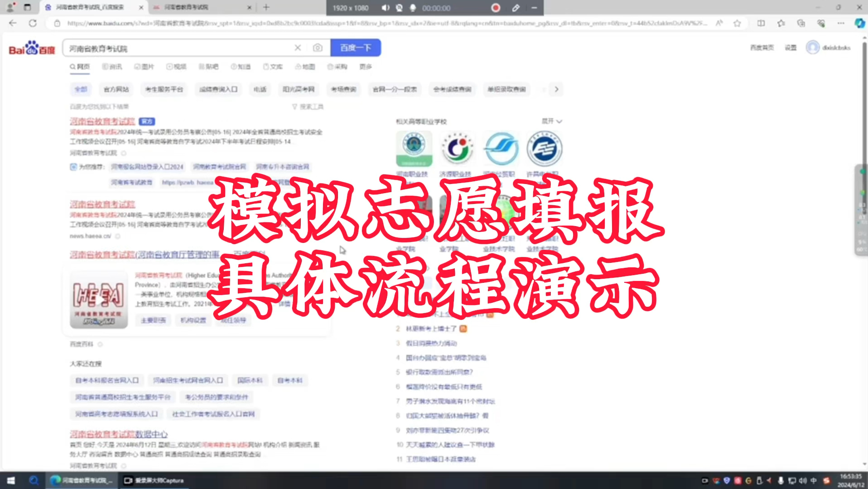The width and height of the screenshot is (868, 489).
Task: Select the 贴吧 search category tab
Action: (208, 67)
